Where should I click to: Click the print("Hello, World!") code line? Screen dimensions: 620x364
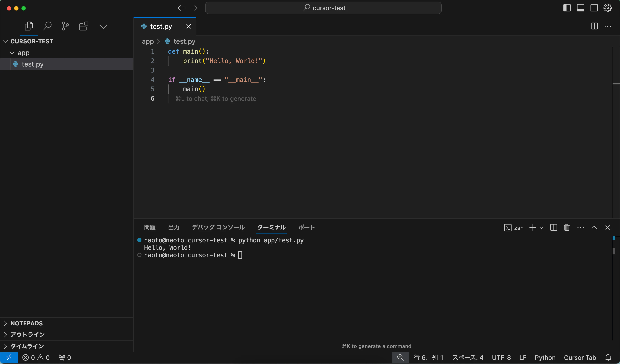coord(224,61)
